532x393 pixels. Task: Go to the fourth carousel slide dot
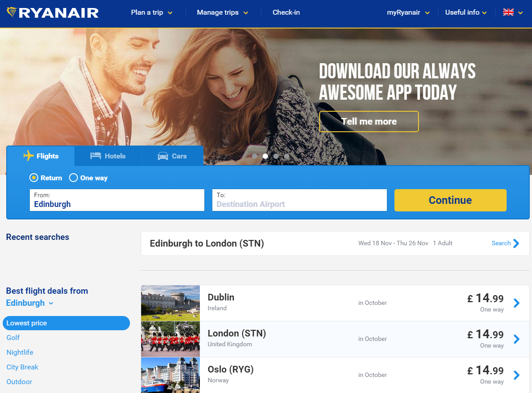click(x=287, y=156)
